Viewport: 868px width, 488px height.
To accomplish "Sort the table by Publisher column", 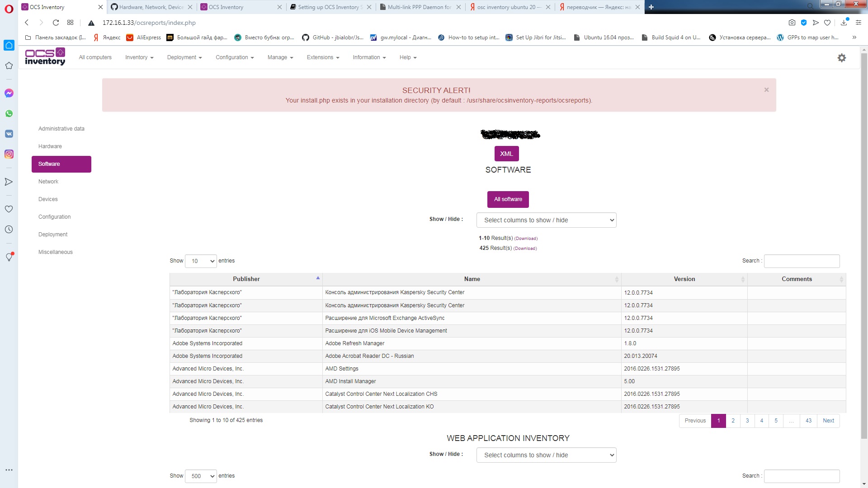I will [246, 279].
